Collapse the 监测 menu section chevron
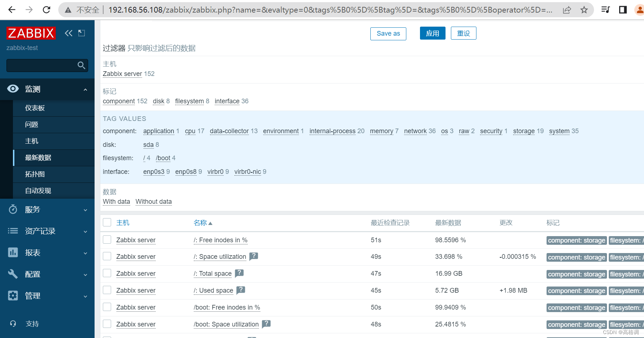This screenshot has height=338, width=644. [x=85, y=89]
